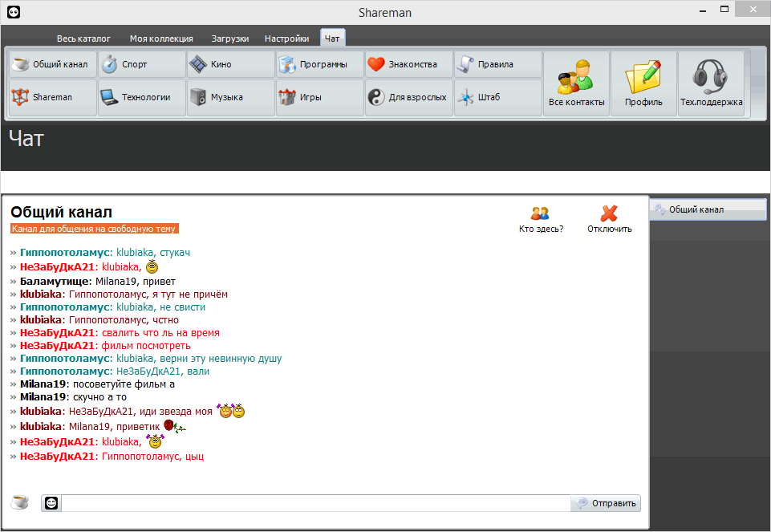Open the Музыка speaker channel

coord(230,97)
